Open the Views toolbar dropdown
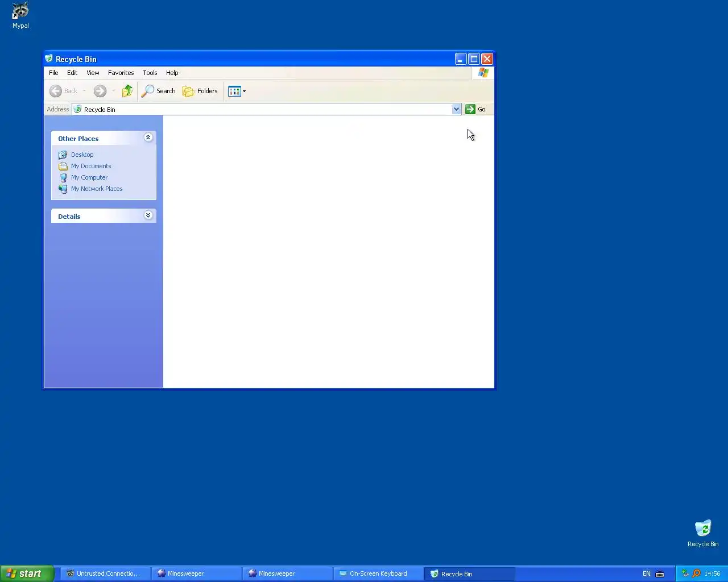This screenshot has height=582, width=728. point(237,91)
